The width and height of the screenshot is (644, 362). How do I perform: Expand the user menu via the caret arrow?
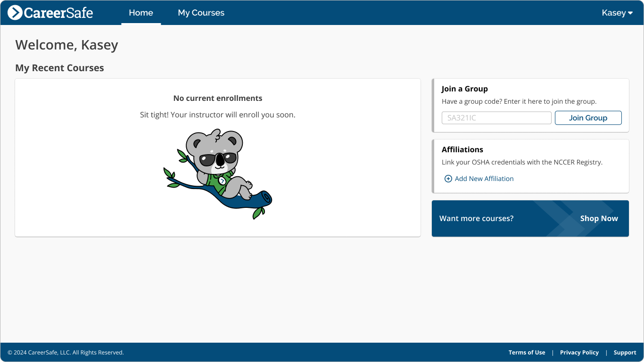click(x=631, y=13)
